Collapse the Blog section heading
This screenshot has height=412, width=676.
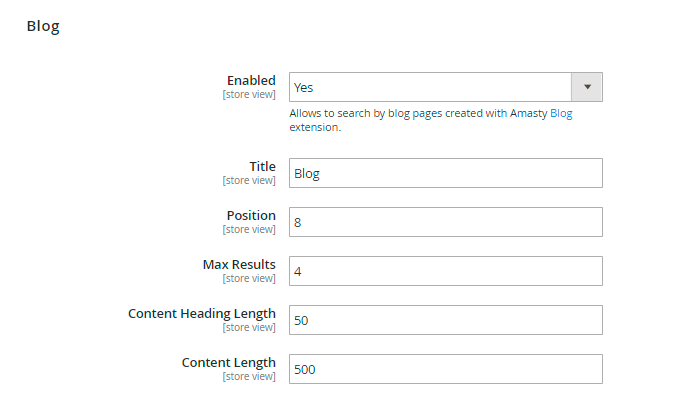[43, 27]
